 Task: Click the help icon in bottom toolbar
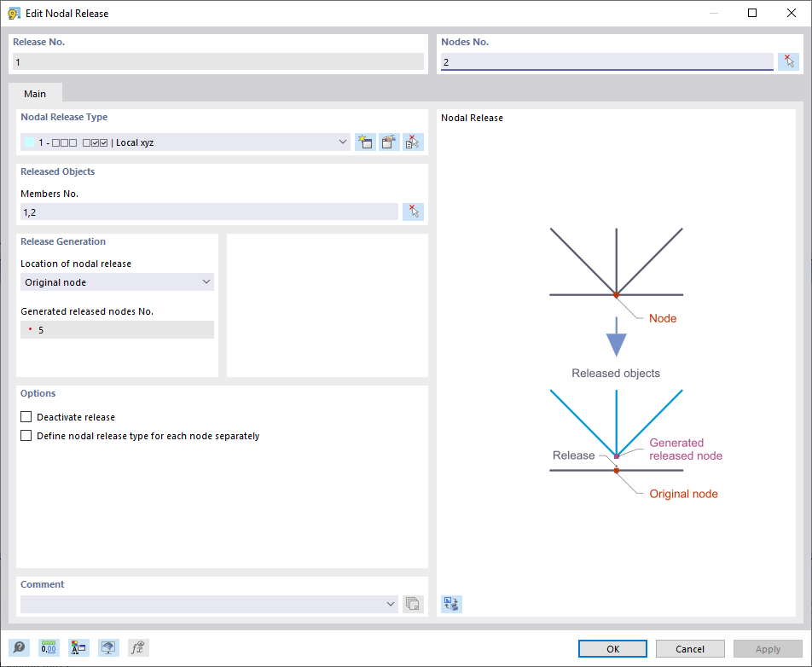point(19,647)
